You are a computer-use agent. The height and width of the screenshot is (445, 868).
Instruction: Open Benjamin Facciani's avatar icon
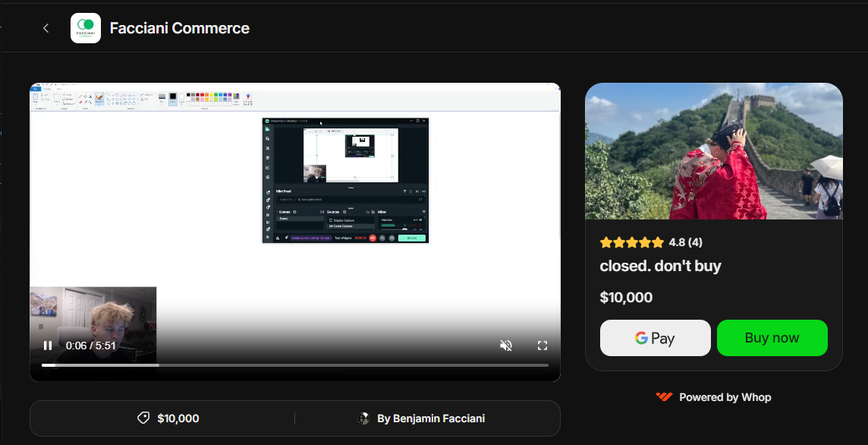click(363, 418)
